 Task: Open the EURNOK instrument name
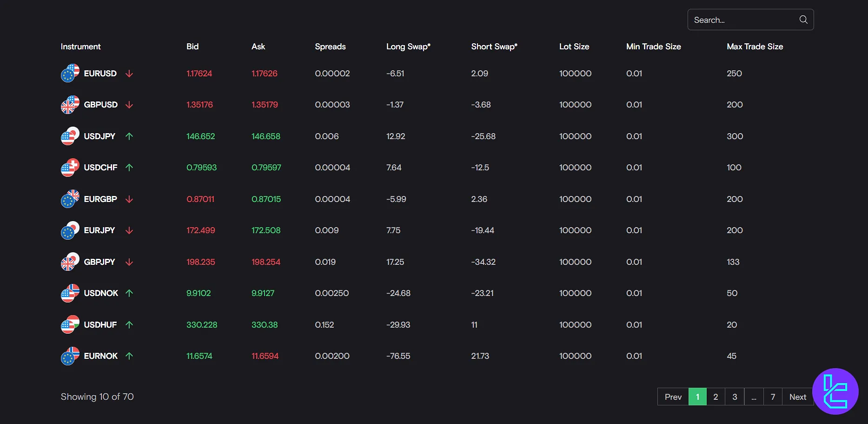100,356
